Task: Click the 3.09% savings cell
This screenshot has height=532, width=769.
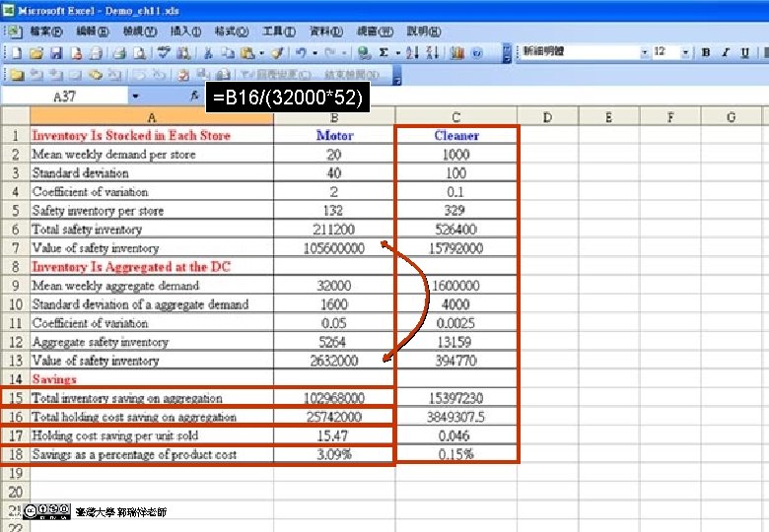Action: point(334,454)
